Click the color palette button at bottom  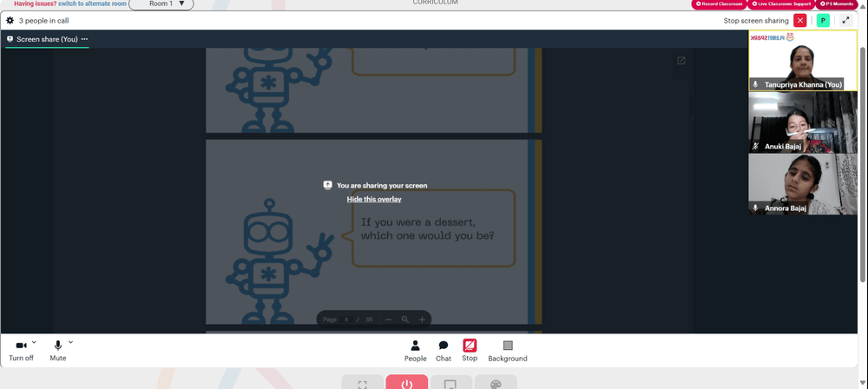[x=496, y=383]
